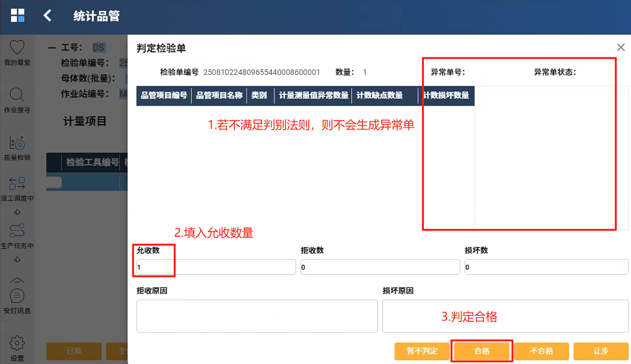Click the 暂不判定 button
The image size is (631, 364).
tap(422, 351)
